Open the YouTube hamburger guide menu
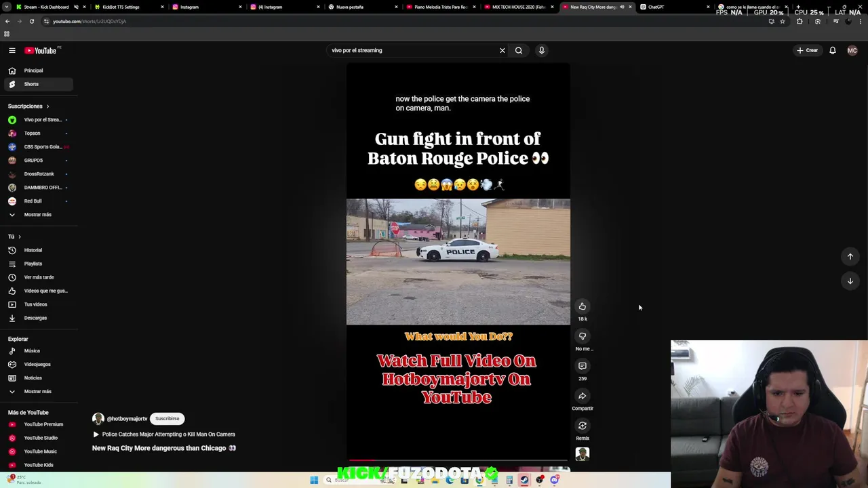868x488 pixels. pos(12,50)
